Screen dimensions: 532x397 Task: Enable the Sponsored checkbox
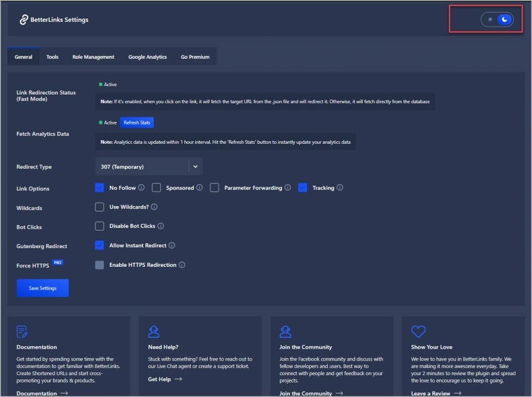156,187
